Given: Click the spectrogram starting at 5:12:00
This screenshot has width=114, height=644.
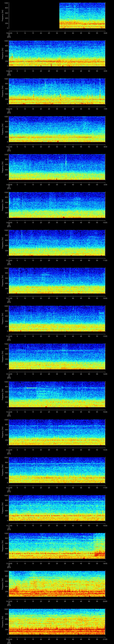Looking at the screenshot, I should (57, 318).
